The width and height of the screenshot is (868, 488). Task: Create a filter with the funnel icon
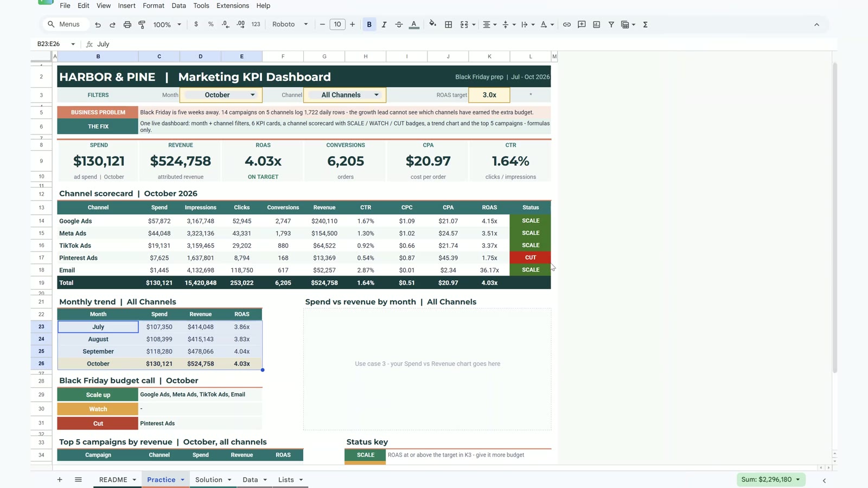pos(611,24)
